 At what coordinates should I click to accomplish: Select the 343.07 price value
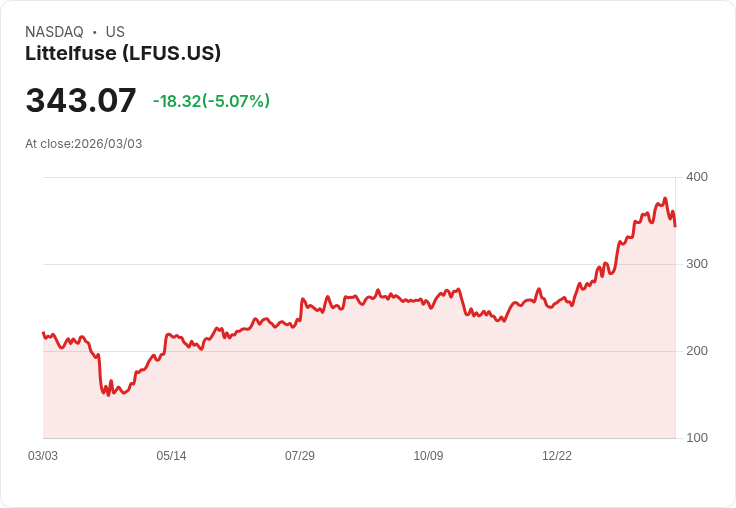point(81,101)
